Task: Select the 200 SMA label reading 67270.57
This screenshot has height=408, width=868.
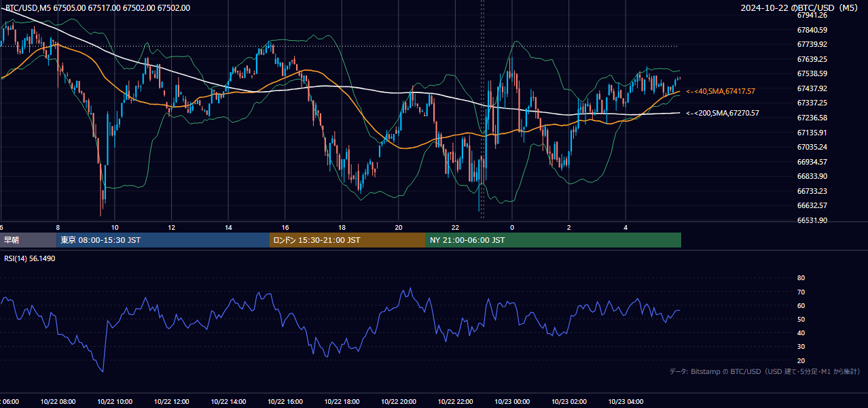Action: tap(723, 113)
